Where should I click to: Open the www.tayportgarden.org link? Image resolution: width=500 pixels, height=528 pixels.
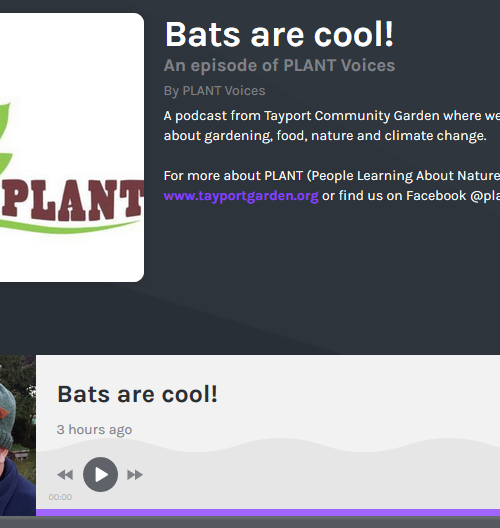(x=241, y=196)
